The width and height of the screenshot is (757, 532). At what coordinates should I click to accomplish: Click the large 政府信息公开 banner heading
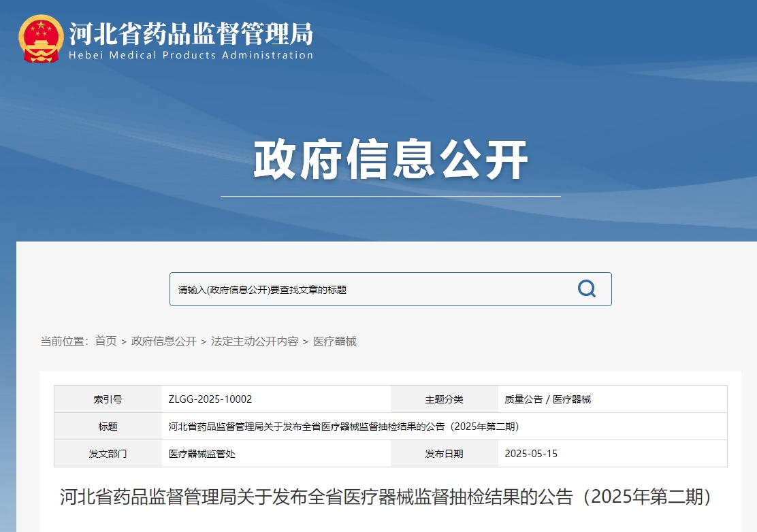[391, 161]
